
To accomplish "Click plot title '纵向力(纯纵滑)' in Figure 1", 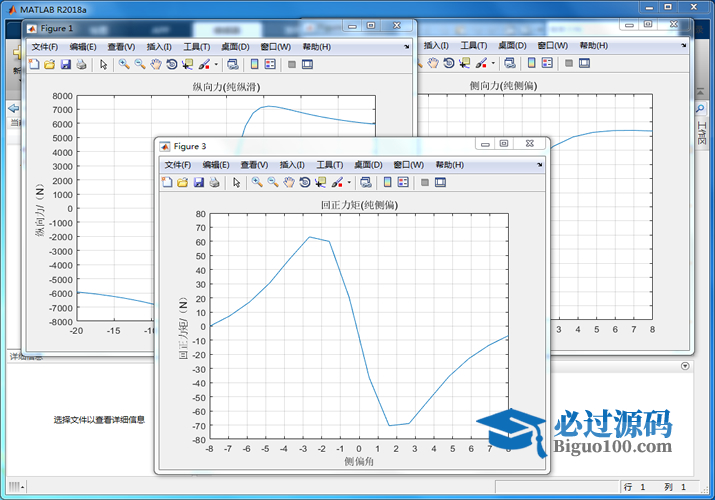I will pyautogui.click(x=226, y=87).
